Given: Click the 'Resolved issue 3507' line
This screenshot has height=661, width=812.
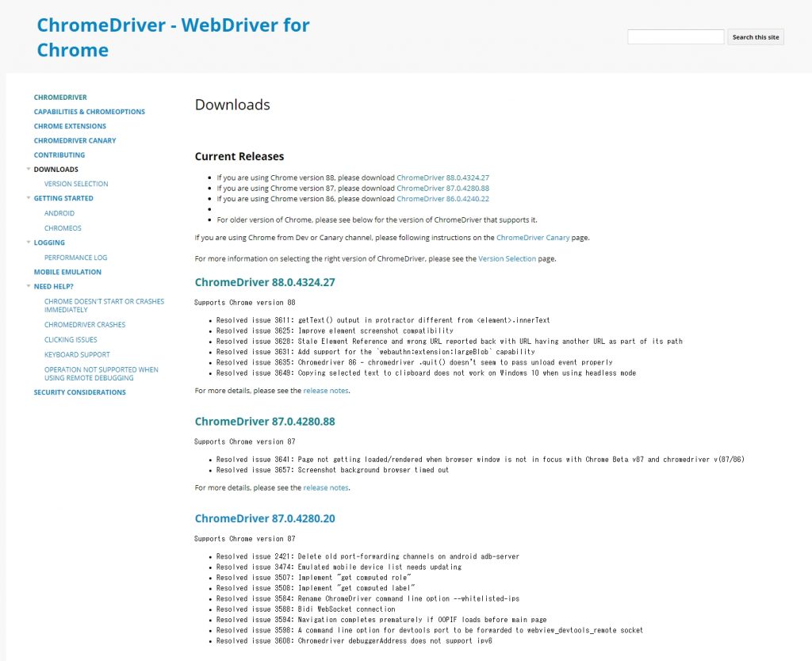Looking at the screenshot, I should tap(314, 578).
